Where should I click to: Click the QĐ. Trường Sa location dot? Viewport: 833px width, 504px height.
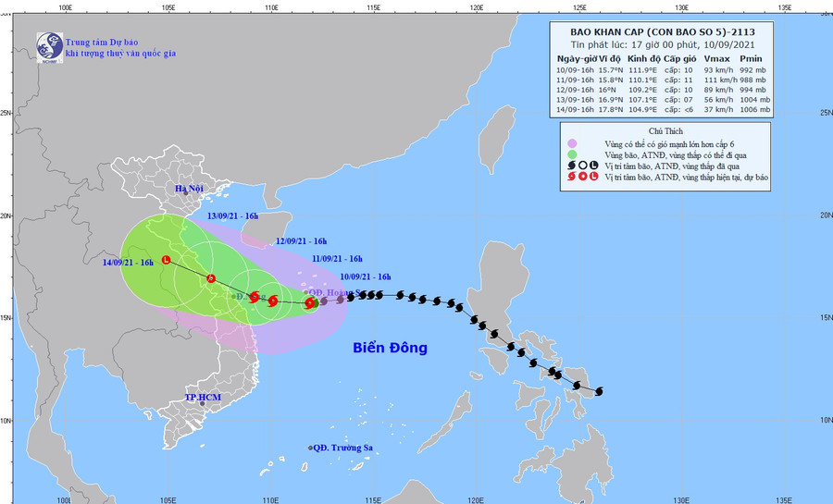[311, 449]
